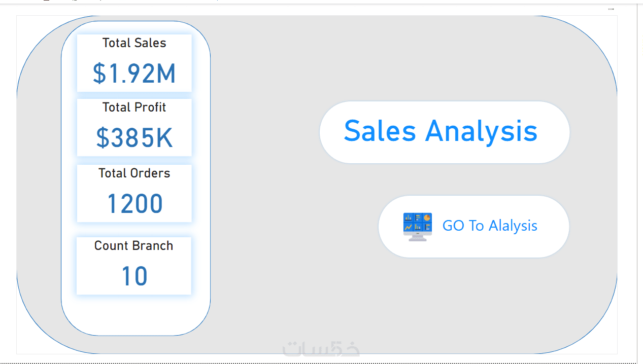Click the 10 branch count value
The image size is (643, 364).
click(x=134, y=276)
